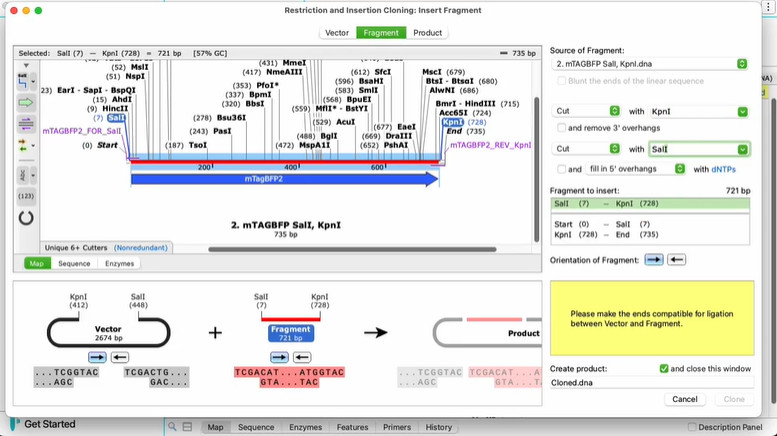Screen dimensions: 777x436
Task: Select reverse orientation arrow under the Fragment diagram
Action: point(302,357)
